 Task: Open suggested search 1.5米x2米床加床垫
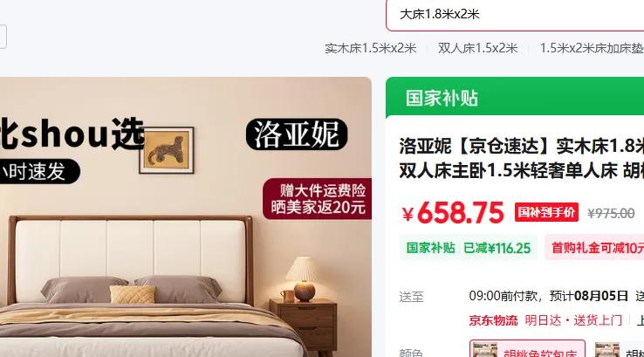click(x=592, y=49)
